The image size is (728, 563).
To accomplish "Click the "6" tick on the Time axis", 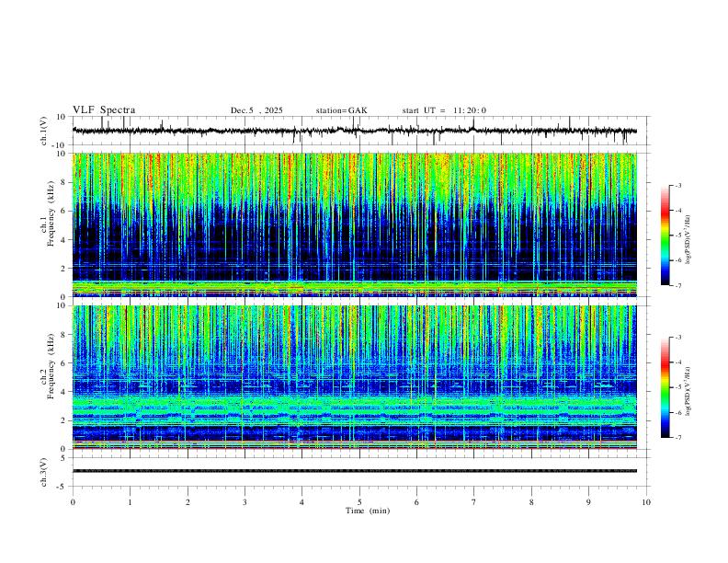I will click(417, 502).
